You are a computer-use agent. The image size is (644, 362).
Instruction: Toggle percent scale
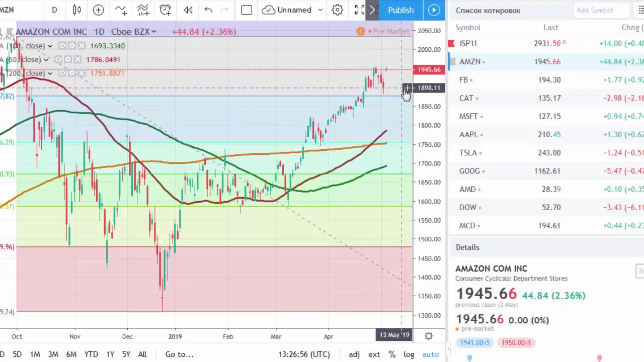(x=393, y=354)
